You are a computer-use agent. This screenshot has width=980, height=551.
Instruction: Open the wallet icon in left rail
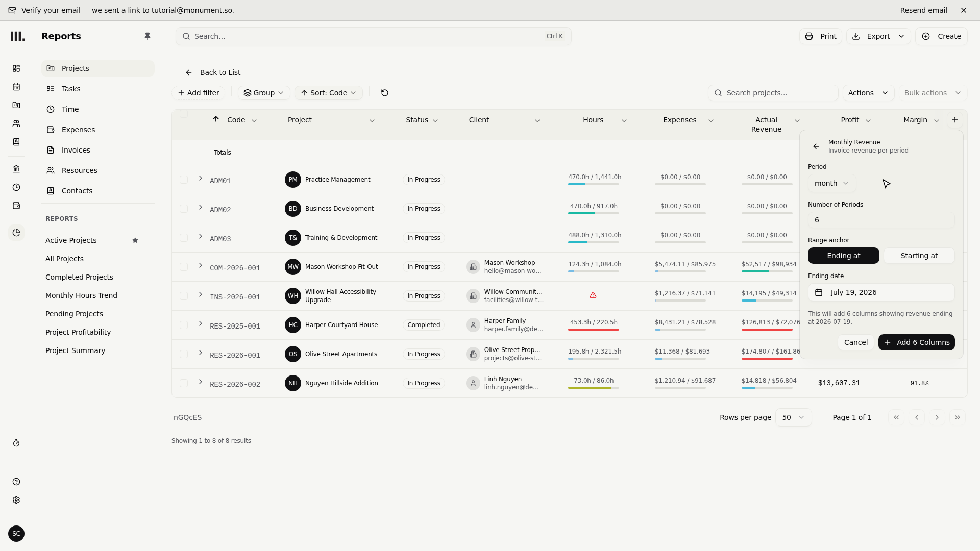16,206
